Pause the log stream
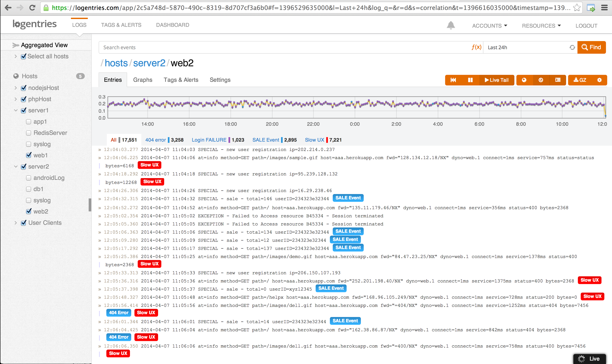612x364 pixels. click(470, 80)
